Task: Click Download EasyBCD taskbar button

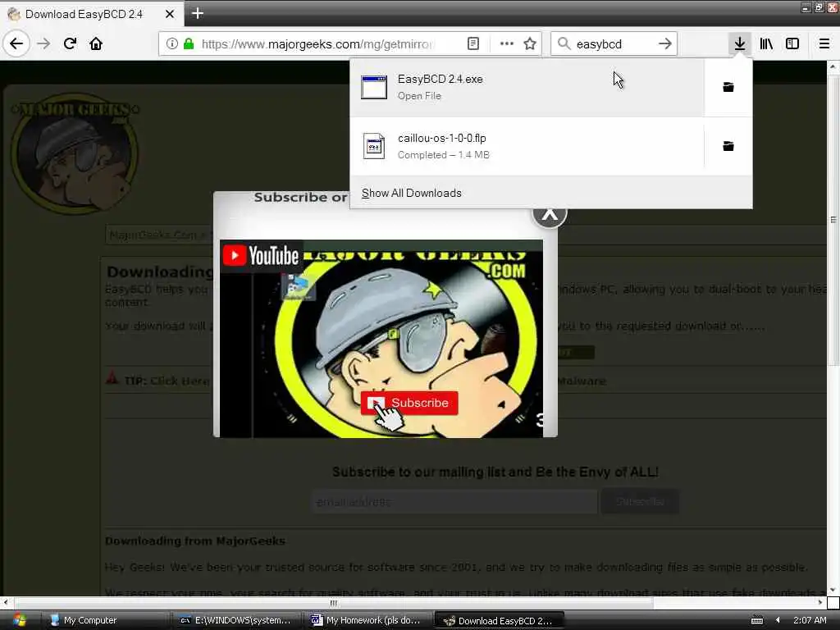Action: [499, 620]
